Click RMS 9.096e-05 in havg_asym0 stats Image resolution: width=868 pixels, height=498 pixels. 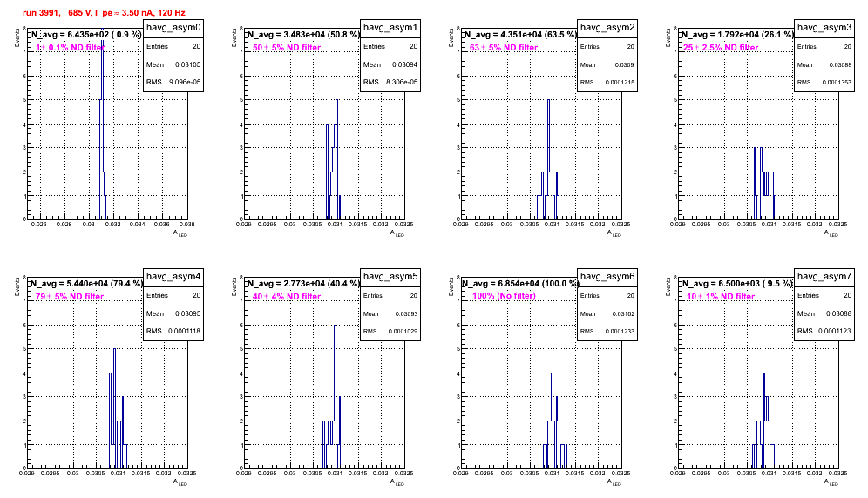[x=173, y=83]
